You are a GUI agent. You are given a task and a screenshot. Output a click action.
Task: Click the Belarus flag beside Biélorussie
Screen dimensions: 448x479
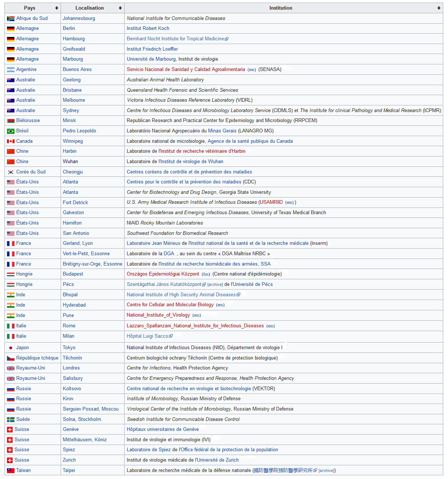pyautogui.click(x=11, y=121)
